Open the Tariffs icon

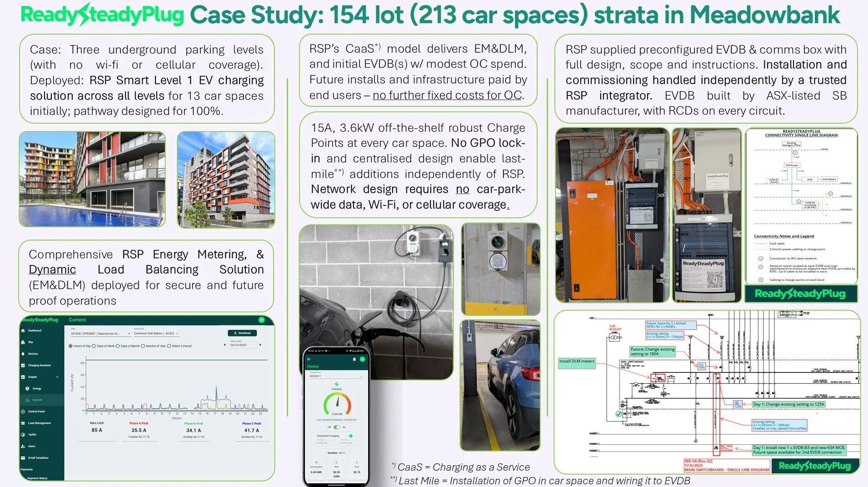tap(23, 435)
